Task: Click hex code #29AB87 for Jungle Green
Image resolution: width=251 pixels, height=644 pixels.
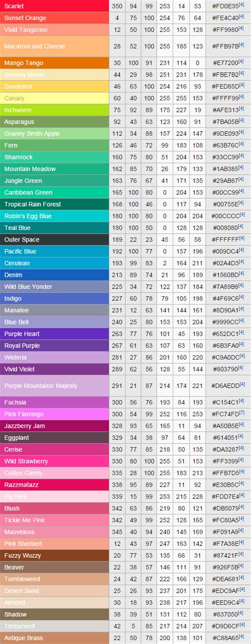Action: tap(225, 181)
